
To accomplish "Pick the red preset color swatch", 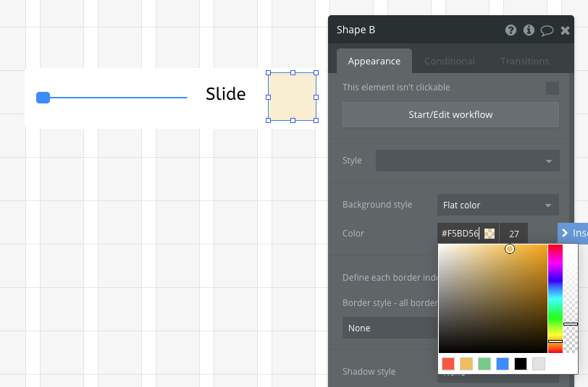I will (x=448, y=364).
